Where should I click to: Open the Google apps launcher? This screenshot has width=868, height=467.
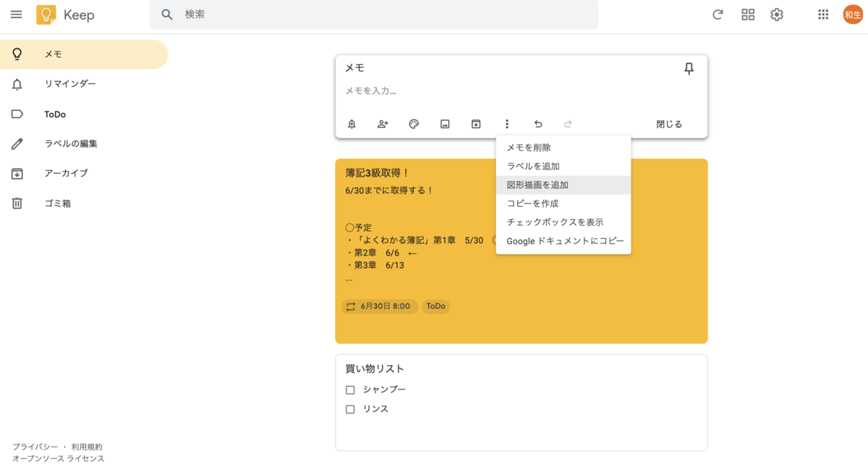(x=822, y=14)
